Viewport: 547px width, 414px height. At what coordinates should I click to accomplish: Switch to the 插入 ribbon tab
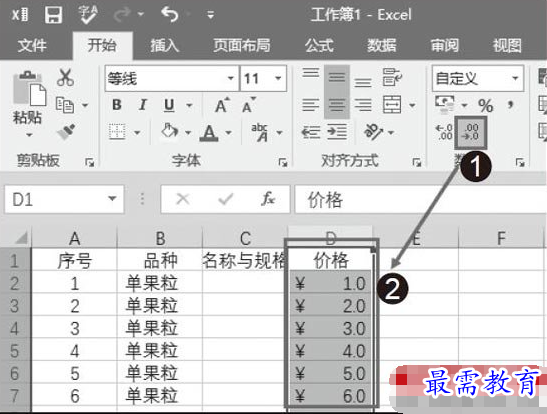click(165, 46)
